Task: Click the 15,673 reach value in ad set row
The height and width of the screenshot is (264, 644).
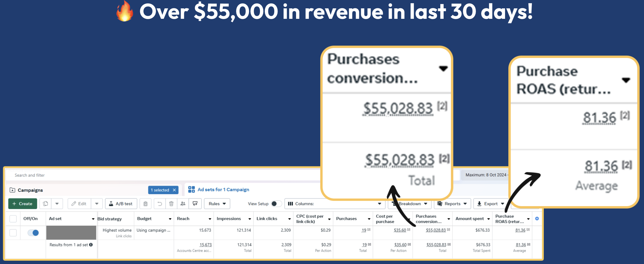Action: 205,230
